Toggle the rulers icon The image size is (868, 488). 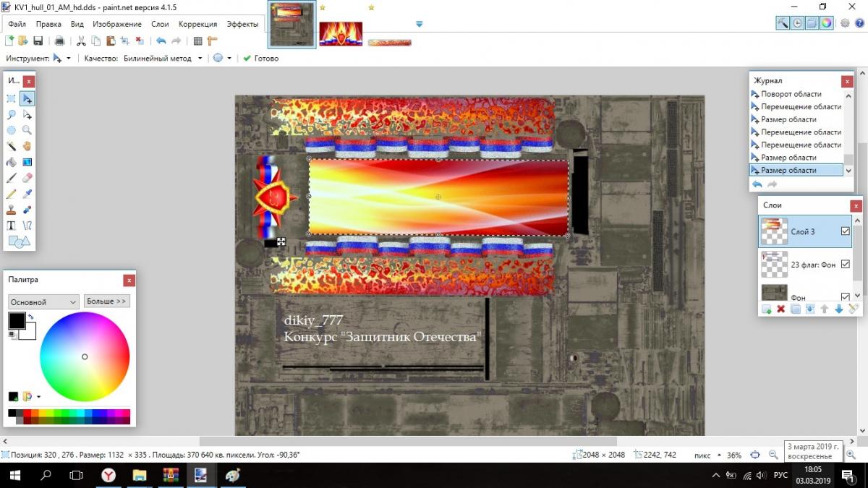[212, 41]
